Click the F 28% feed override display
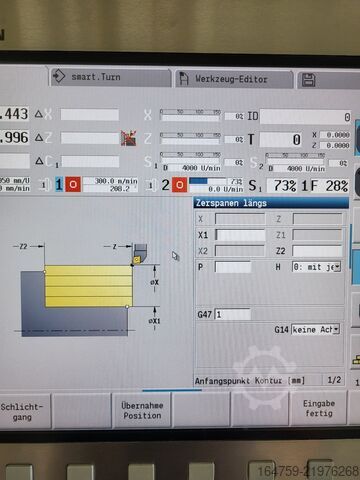The height and width of the screenshot is (480, 360). [x=337, y=186]
